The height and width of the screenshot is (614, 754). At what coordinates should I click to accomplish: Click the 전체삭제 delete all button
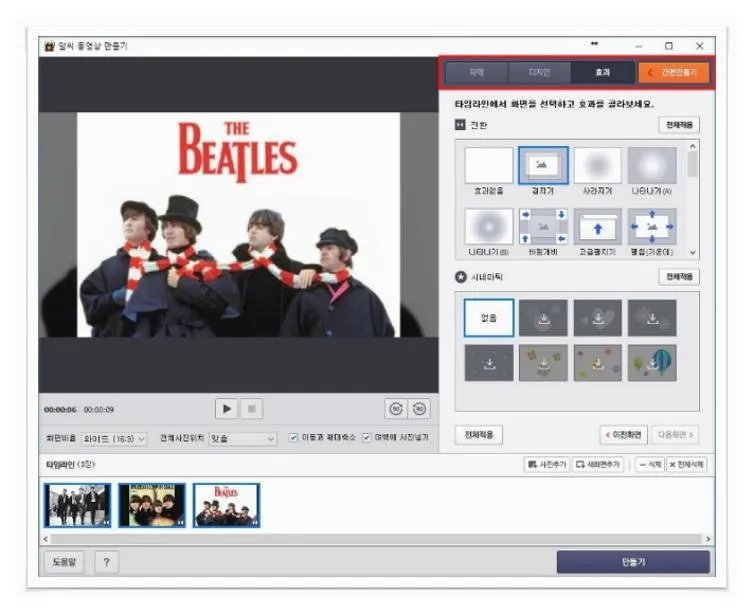(687, 464)
